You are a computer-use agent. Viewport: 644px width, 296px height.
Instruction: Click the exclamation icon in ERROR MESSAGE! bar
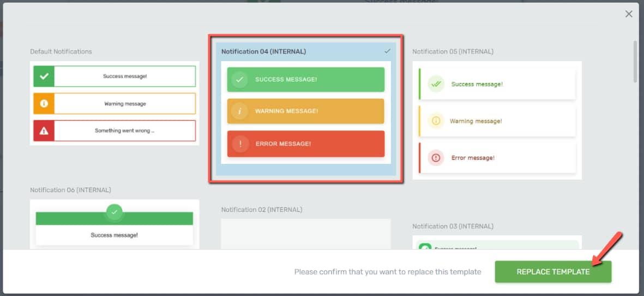coord(239,144)
